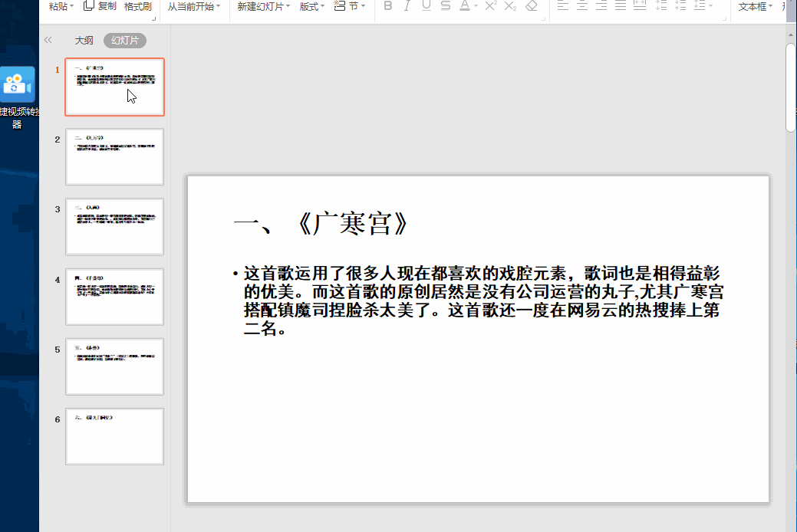Viewport: 797px width, 532px height.
Task: Toggle underline formatting button
Action: pyautogui.click(x=426, y=6)
